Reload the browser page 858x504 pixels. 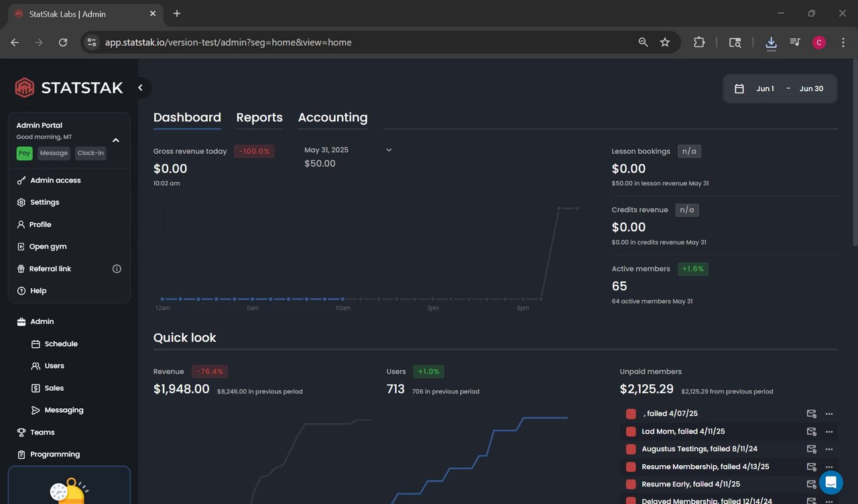coord(63,42)
